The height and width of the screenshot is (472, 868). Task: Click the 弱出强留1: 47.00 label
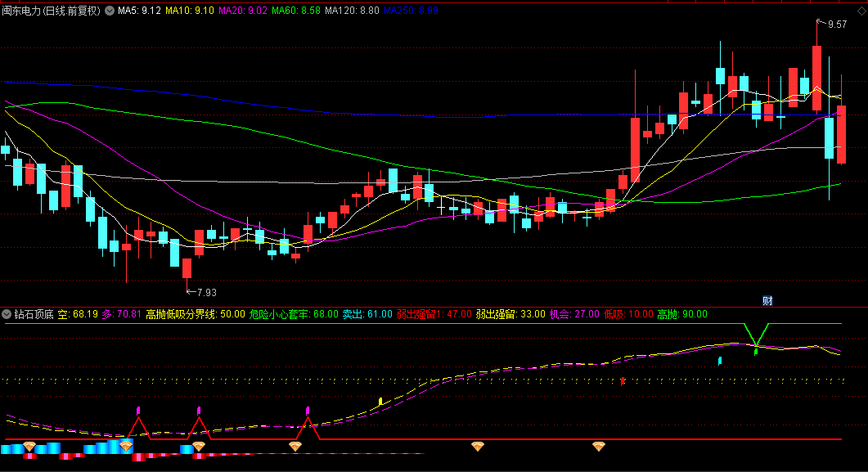[x=434, y=314]
